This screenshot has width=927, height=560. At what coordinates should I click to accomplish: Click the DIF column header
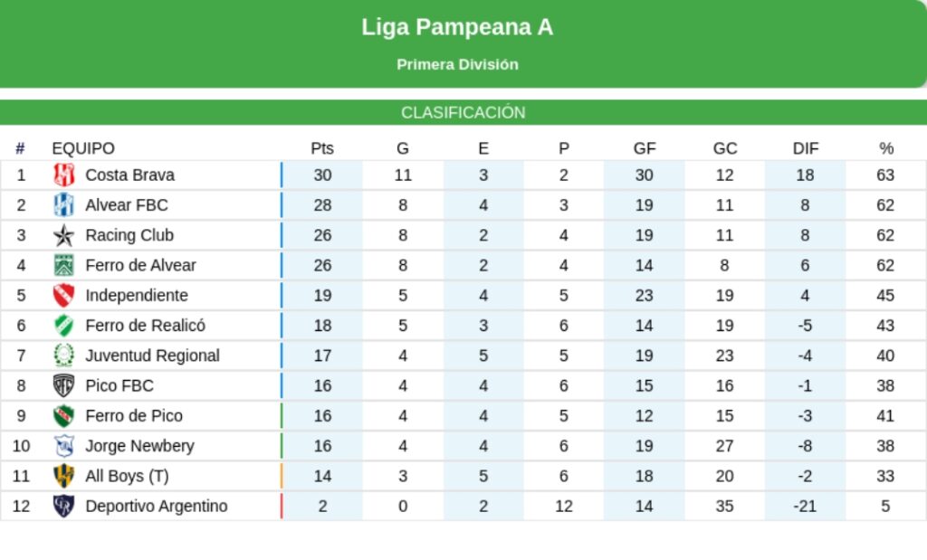coord(805,148)
